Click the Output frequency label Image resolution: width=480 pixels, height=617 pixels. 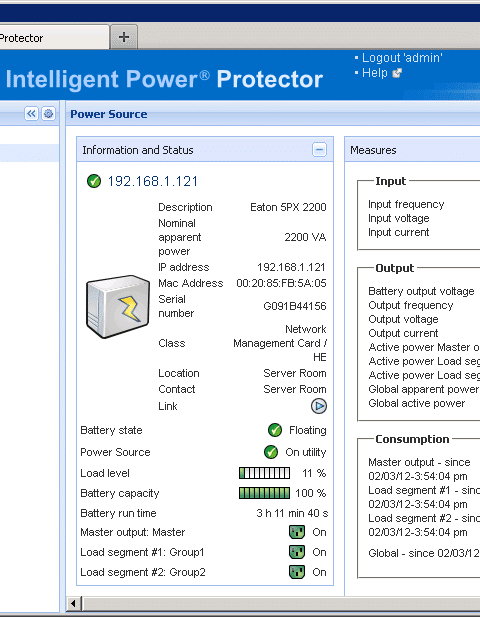(410, 305)
